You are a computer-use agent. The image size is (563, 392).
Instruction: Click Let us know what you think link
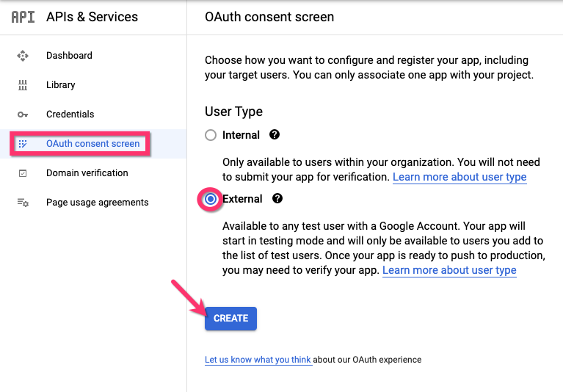[258, 360]
